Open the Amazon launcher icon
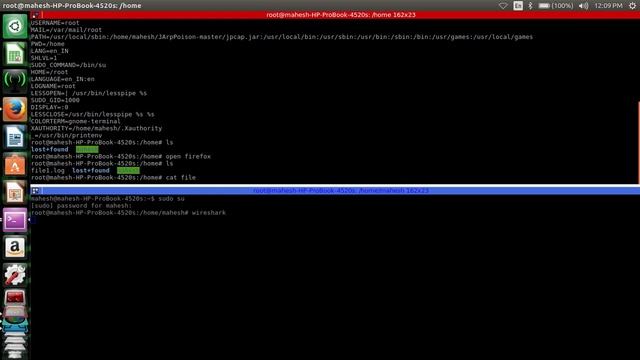The image size is (640, 360). click(x=15, y=247)
